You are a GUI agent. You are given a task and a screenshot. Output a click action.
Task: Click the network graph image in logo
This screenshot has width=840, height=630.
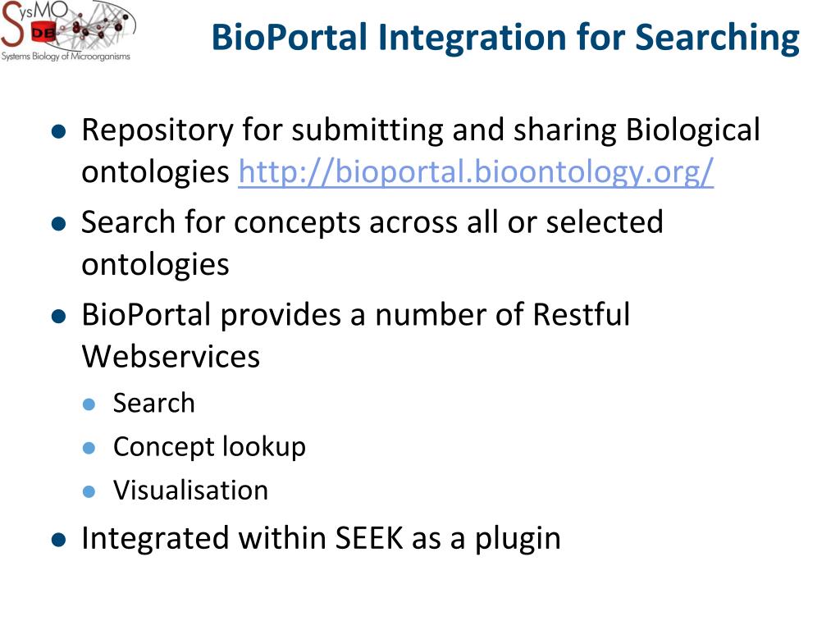(x=95, y=27)
